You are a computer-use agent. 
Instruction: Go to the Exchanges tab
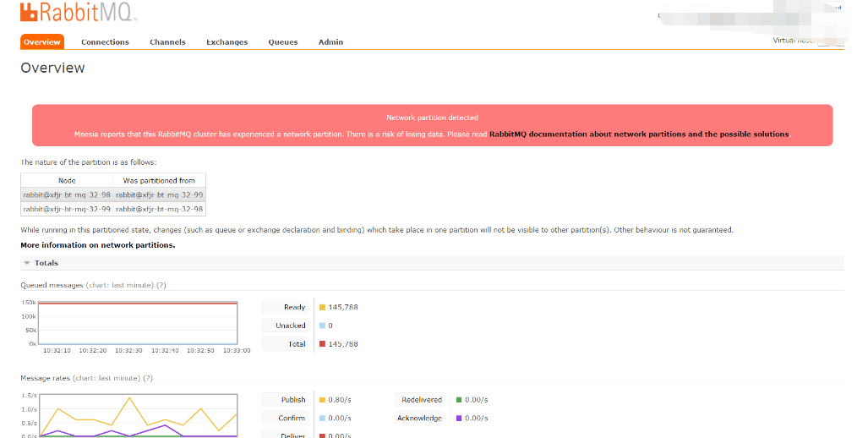click(x=227, y=42)
